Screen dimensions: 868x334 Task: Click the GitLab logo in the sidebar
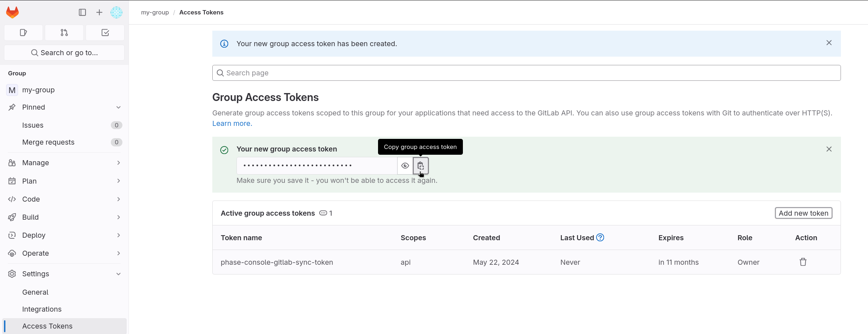[x=12, y=12]
